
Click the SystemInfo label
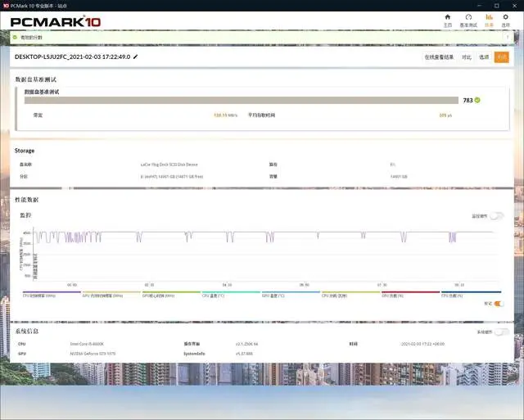tap(194, 354)
